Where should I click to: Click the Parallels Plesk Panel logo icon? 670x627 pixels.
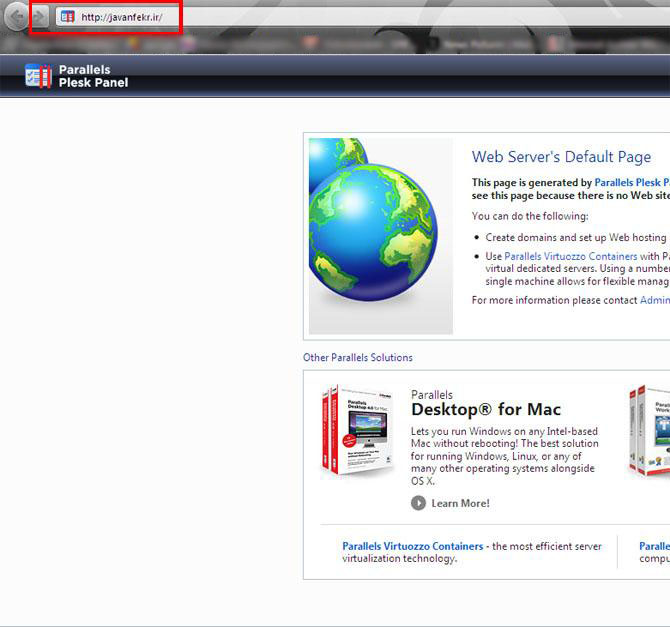pos(38,76)
